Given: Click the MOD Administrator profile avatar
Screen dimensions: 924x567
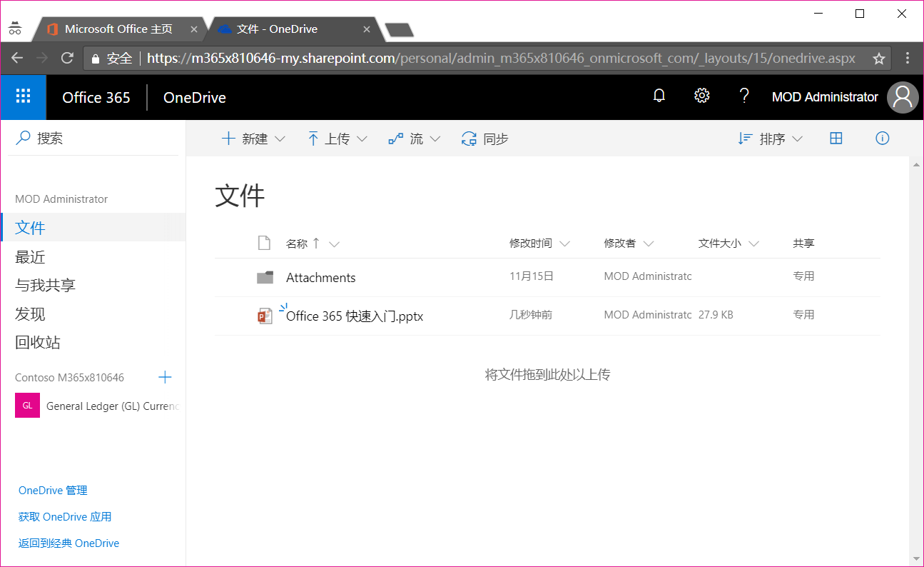Looking at the screenshot, I should point(903,96).
